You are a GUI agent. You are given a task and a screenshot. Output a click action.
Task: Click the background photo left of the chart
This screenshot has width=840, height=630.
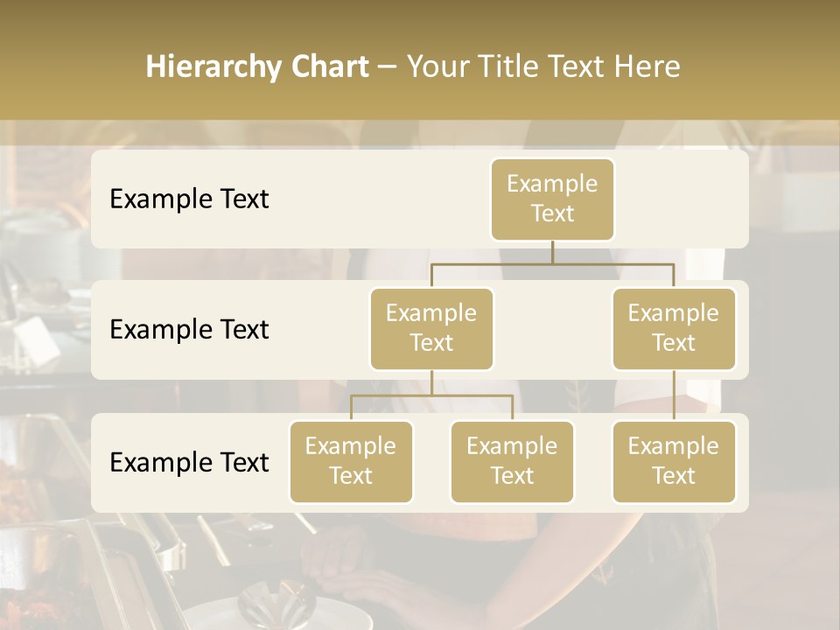point(44,350)
